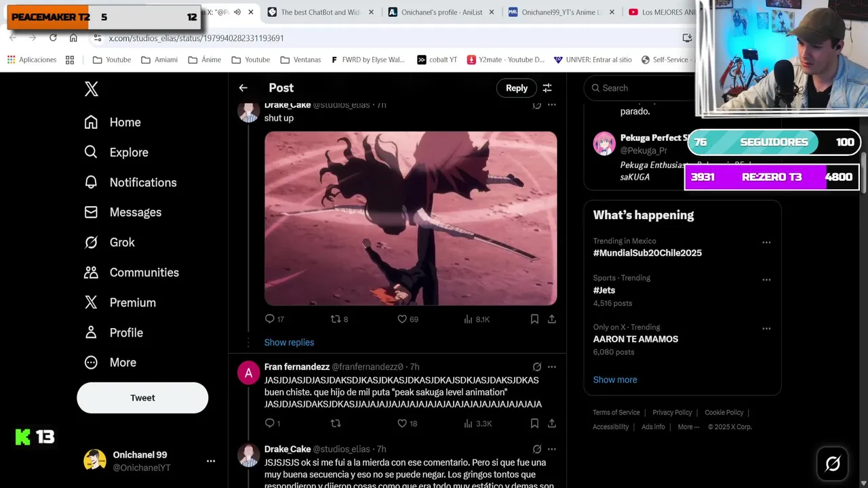The width and height of the screenshot is (868, 488).
Task: Repost the 'shut up' post with 8 reposts
Action: 339,319
